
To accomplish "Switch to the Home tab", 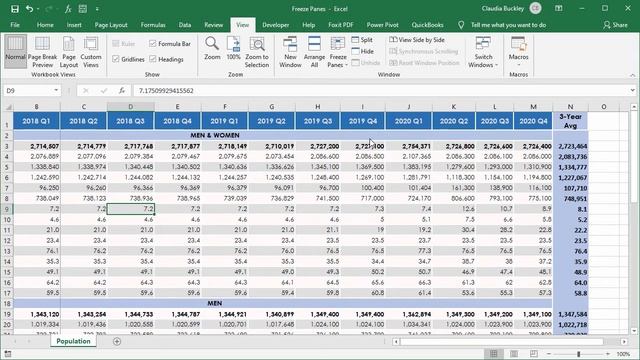I will tap(45, 25).
